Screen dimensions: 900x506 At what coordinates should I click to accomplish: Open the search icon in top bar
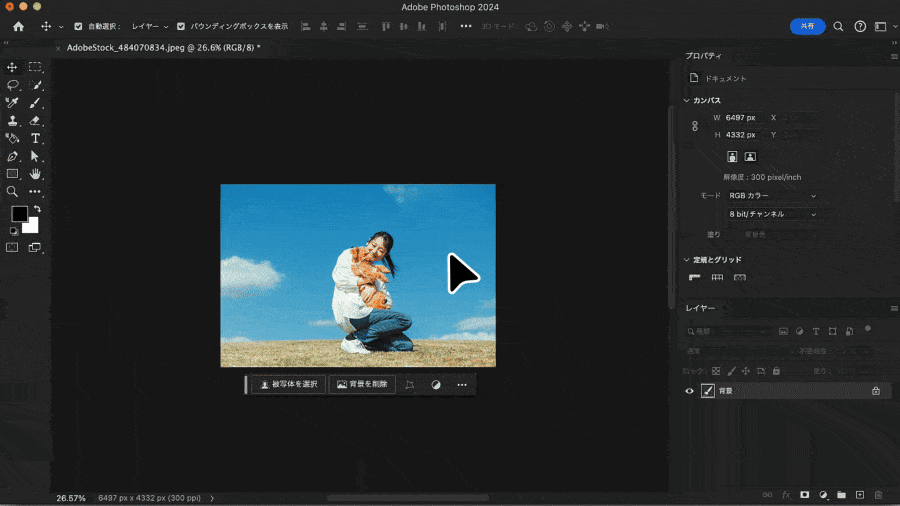click(838, 26)
